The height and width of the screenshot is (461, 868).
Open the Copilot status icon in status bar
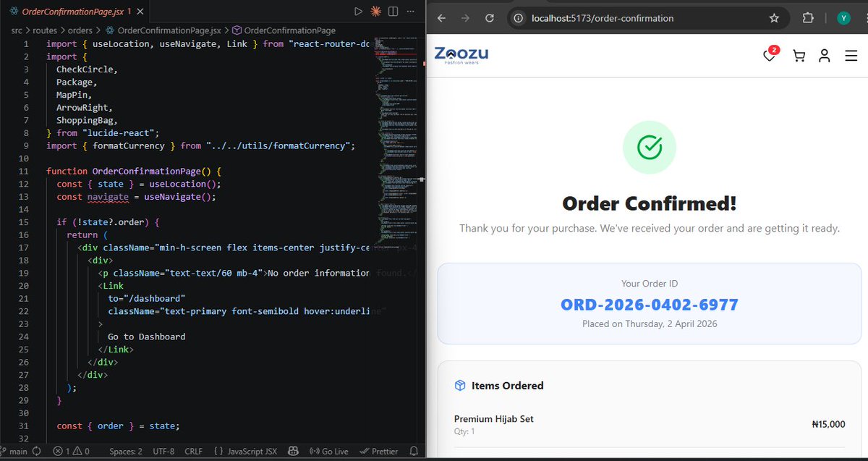pos(294,452)
